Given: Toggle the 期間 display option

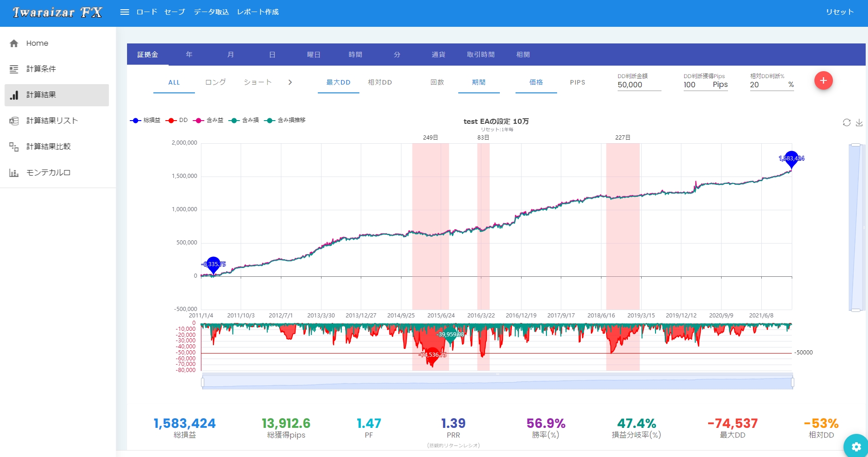Looking at the screenshot, I should [x=479, y=82].
